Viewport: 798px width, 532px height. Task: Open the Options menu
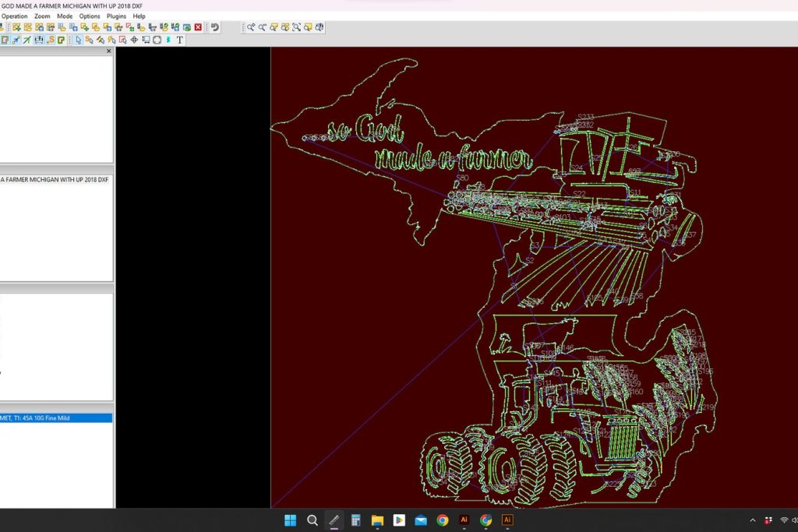(90, 16)
